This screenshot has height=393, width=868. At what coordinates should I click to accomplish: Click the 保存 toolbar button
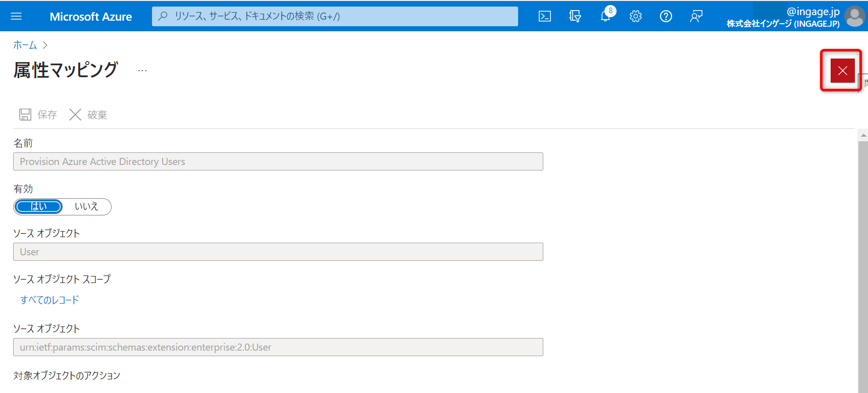click(38, 115)
